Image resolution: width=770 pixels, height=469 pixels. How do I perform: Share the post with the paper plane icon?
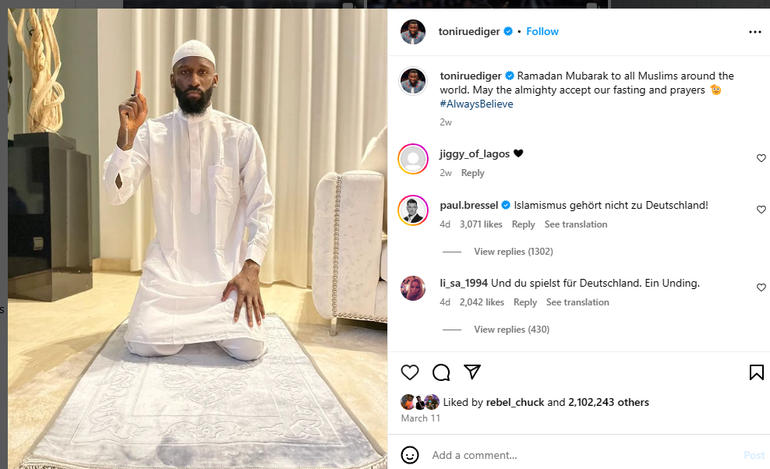(472, 372)
